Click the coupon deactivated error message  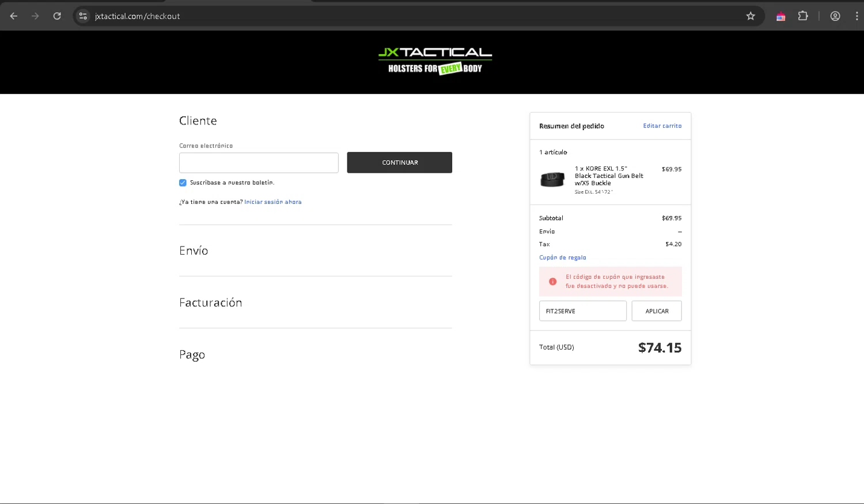(616, 281)
